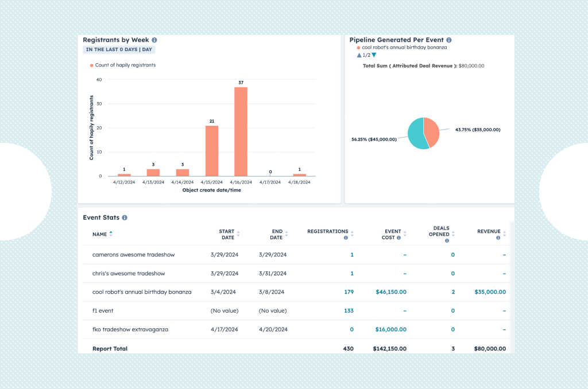588x389 pixels.
Task: Click the $35,000.00 revenue link
Action: click(490, 291)
